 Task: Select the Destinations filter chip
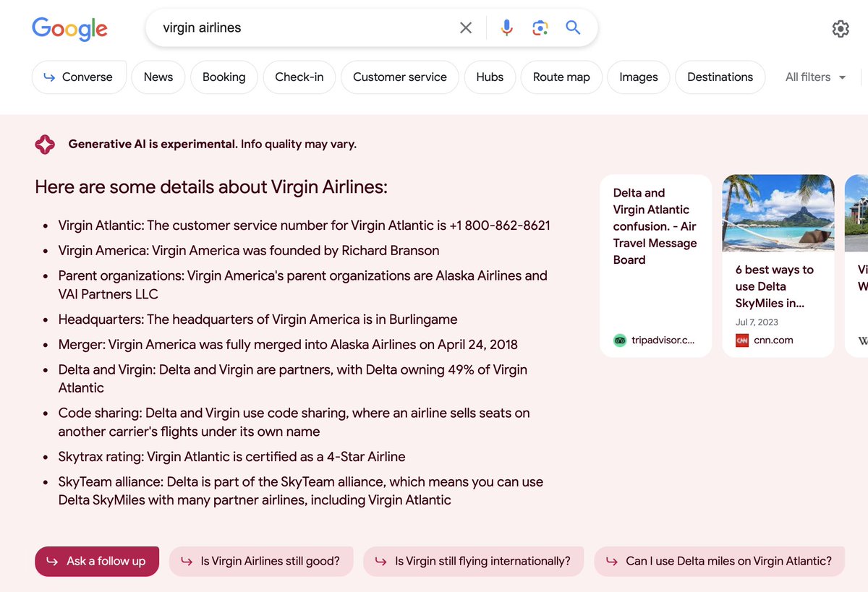coord(720,77)
